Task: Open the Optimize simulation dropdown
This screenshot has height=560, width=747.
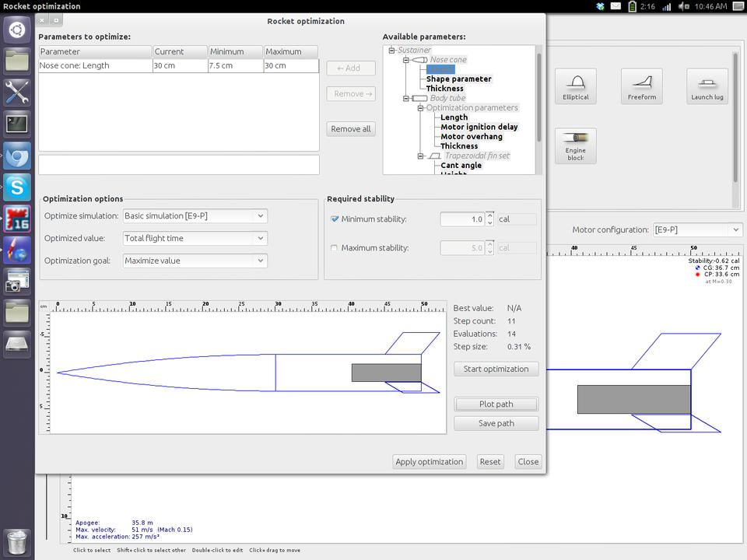Action: pos(195,215)
